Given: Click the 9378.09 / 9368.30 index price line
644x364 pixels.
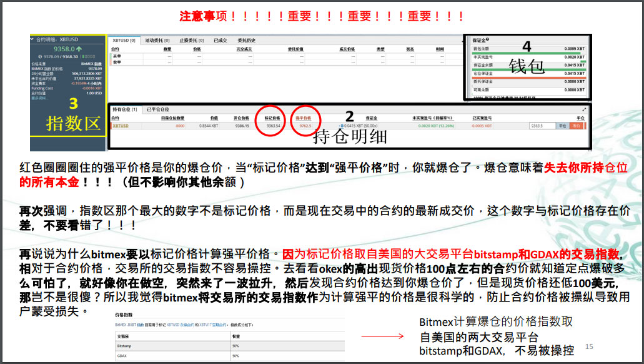Looking at the screenshot, I should (x=61, y=57).
